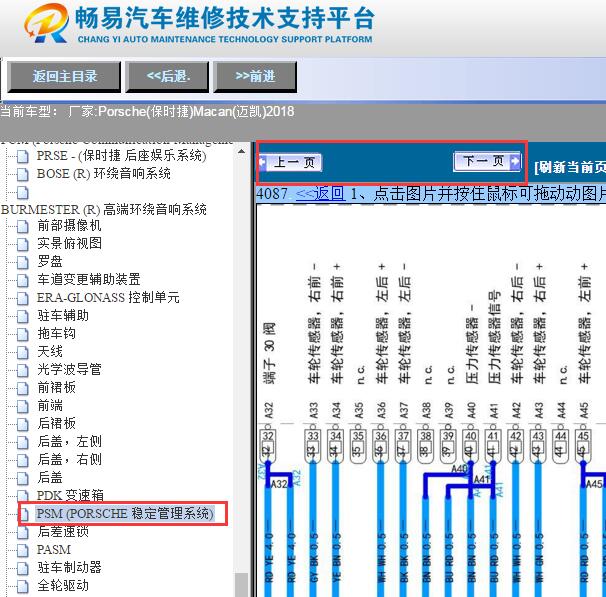
Task: Go back with the <<后退 button
Action: click(168, 77)
